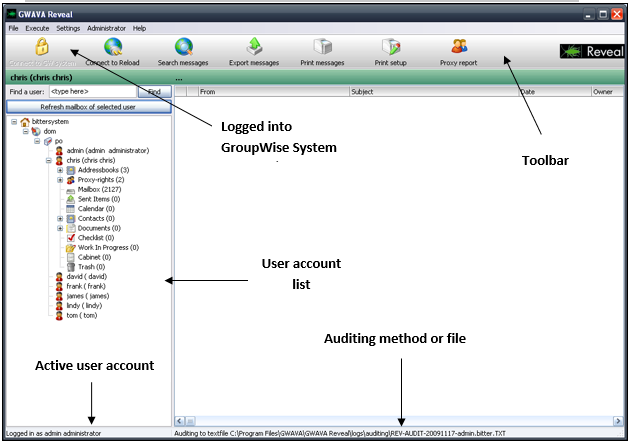Click the Find a user input field
Screen dimensions: 632x443
[x=93, y=92]
